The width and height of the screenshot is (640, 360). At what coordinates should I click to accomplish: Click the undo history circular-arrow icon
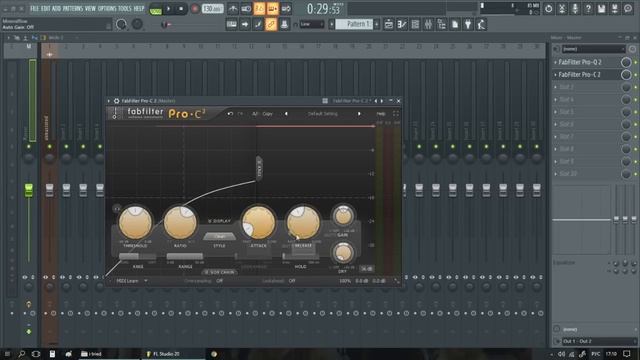[x=549, y=9]
